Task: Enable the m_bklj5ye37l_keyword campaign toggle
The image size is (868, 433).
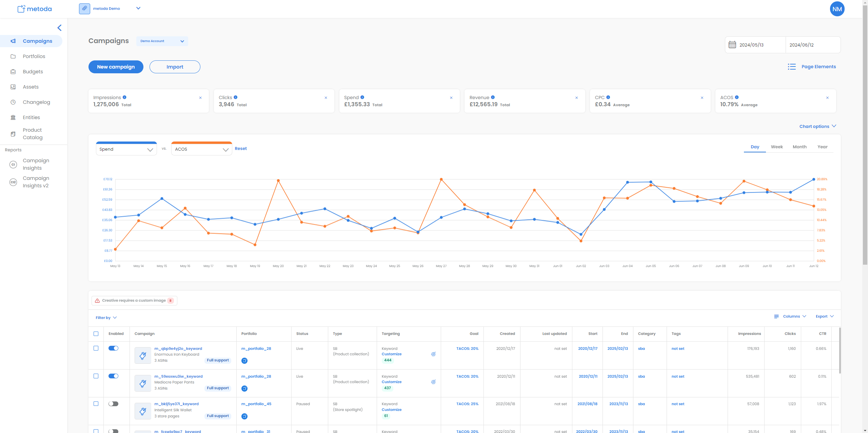Action: tap(113, 404)
